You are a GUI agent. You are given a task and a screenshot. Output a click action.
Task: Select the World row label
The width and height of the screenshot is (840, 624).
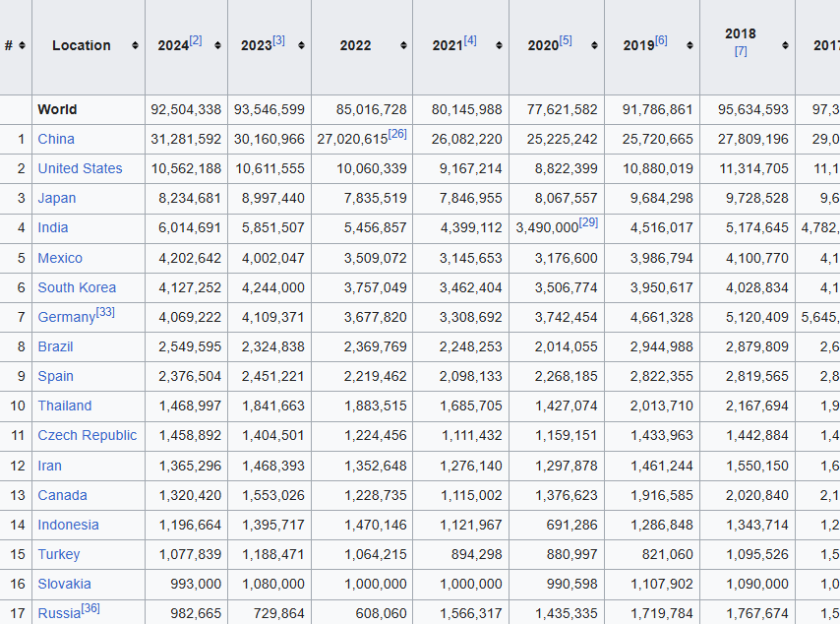tap(57, 110)
